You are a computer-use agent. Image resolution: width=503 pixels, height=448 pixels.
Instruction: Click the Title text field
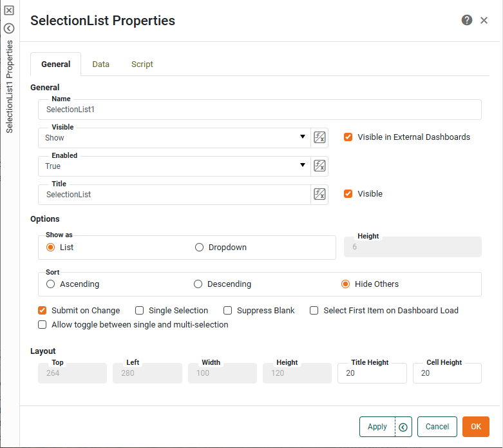coord(175,194)
